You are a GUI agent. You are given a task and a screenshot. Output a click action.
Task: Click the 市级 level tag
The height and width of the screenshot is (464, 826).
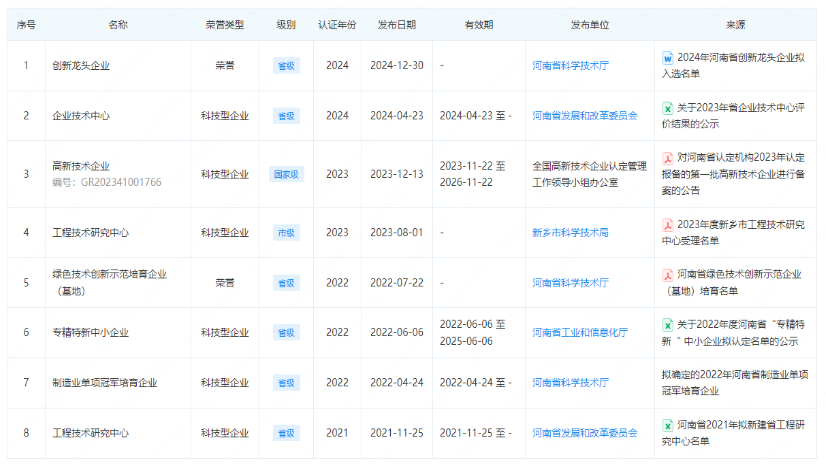coord(286,232)
